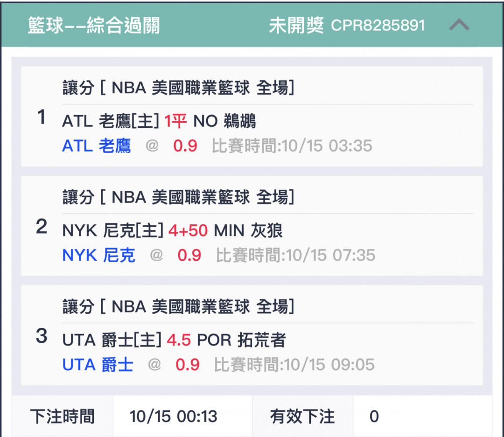
Task: Click match time 10/15 03:35
Action: (292, 146)
